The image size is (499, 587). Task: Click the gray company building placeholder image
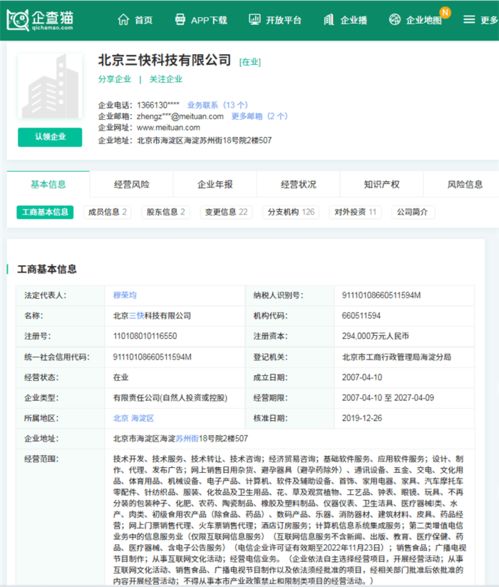pyautogui.click(x=50, y=86)
